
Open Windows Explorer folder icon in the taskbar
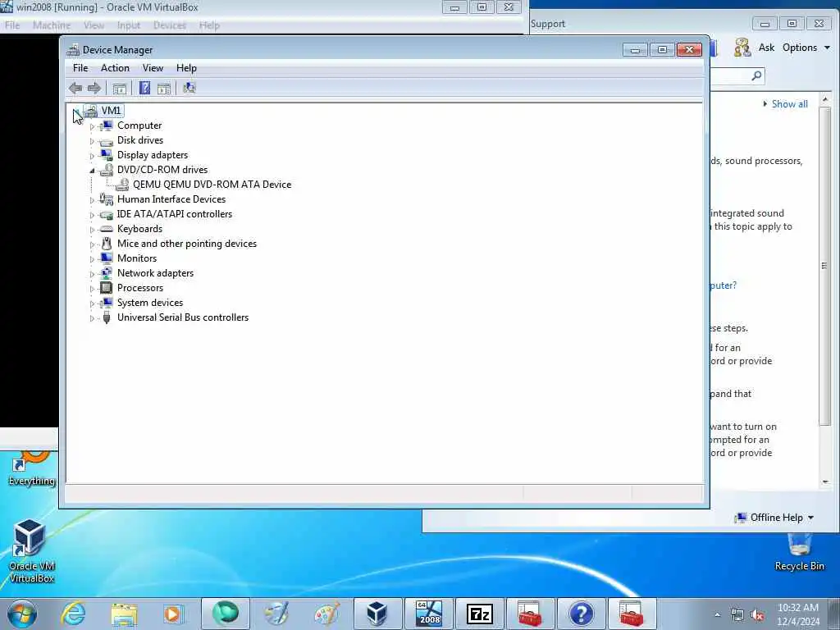point(124,614)
